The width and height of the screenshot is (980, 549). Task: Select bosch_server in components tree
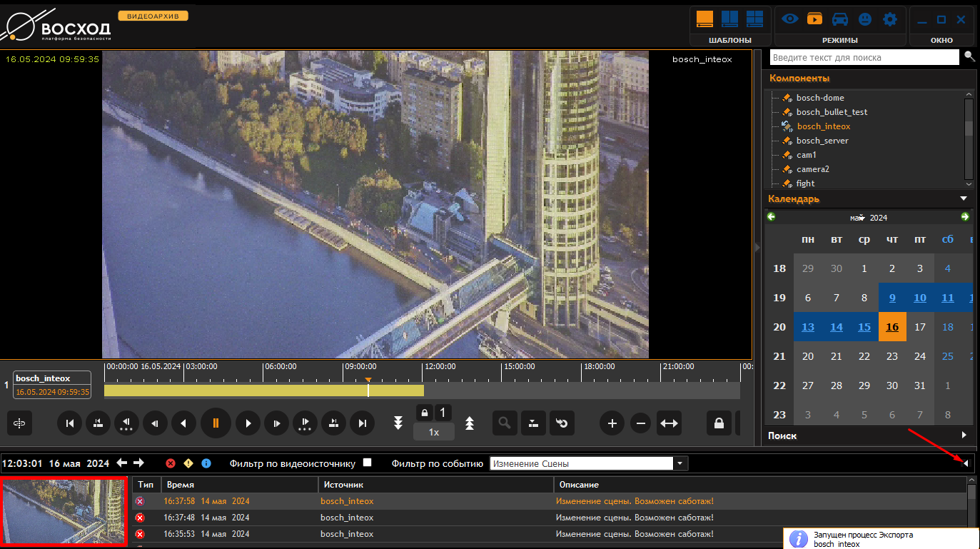[x=822, y=141]
